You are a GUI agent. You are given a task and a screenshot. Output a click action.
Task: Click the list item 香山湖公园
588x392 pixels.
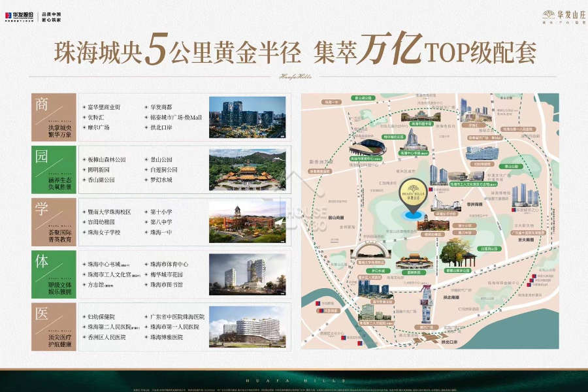coord(101,180)
